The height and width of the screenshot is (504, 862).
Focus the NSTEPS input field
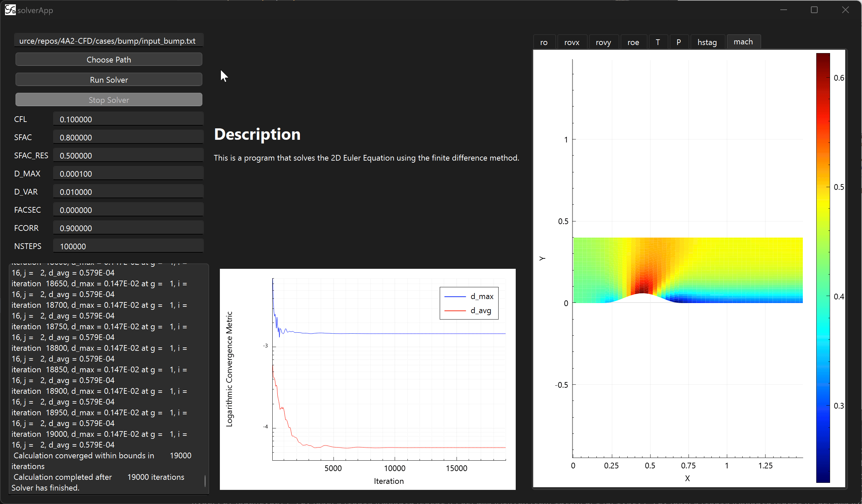(x=128, y=246)
